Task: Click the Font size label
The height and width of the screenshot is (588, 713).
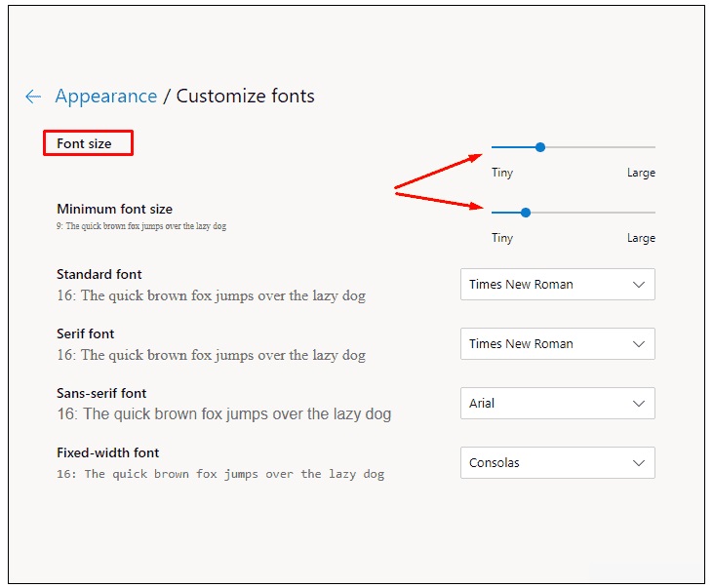Action: click(84, 144)
